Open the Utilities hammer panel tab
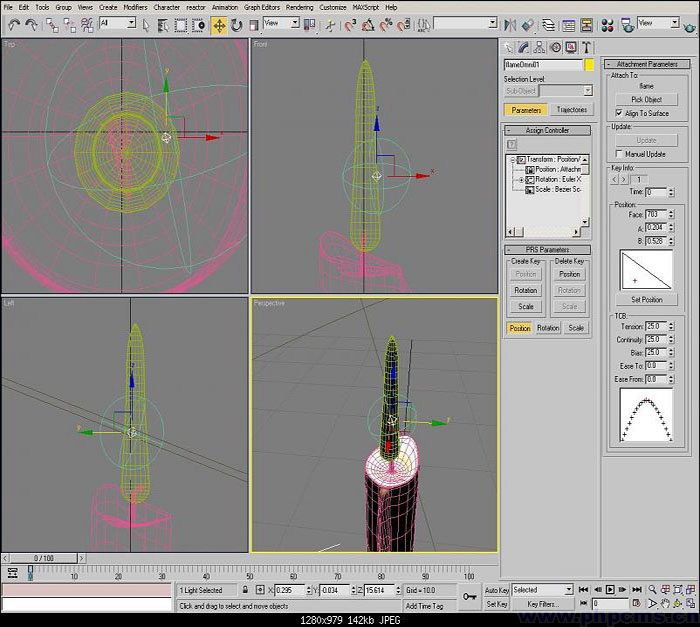This screenshot has height=627, width=700. point(587,47)
